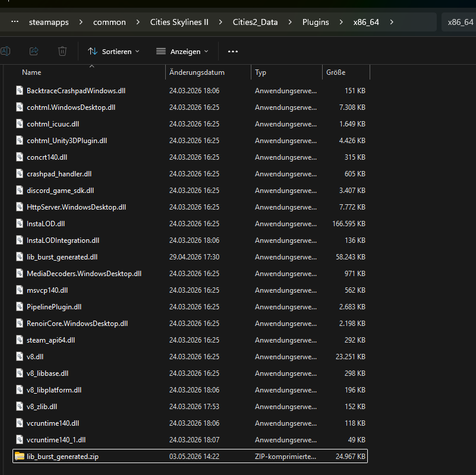Click the InstaLOD.dll file icon

coord(20,223)
